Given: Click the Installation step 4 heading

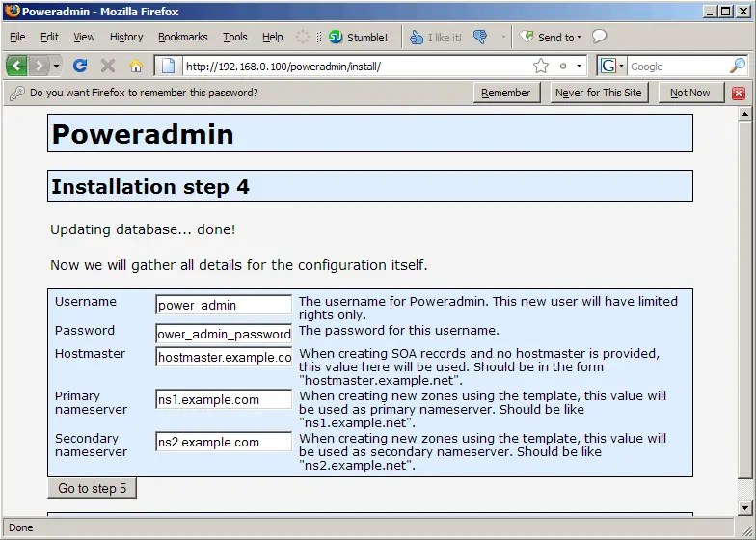Looking at the screenshot, I should coord(150,187).
